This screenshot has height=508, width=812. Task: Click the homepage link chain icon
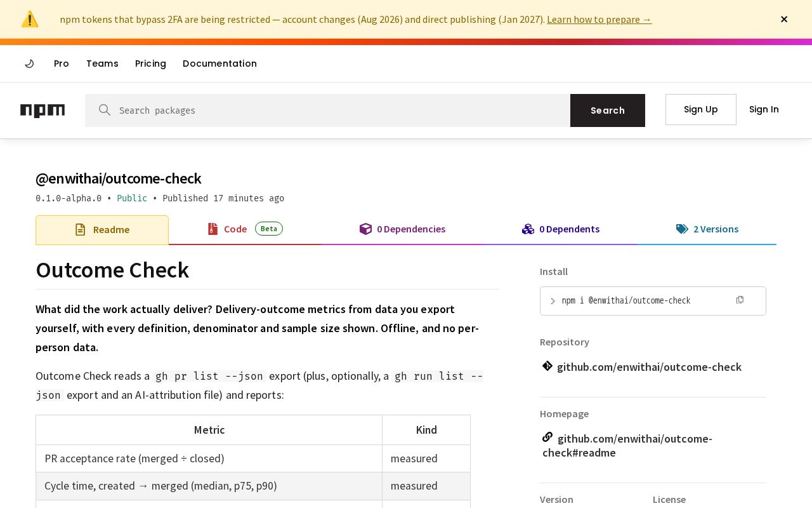tap(547, 437)
